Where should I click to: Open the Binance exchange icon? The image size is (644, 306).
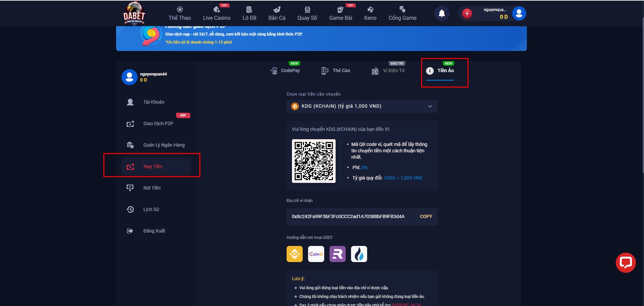click(x=294, y=254)
